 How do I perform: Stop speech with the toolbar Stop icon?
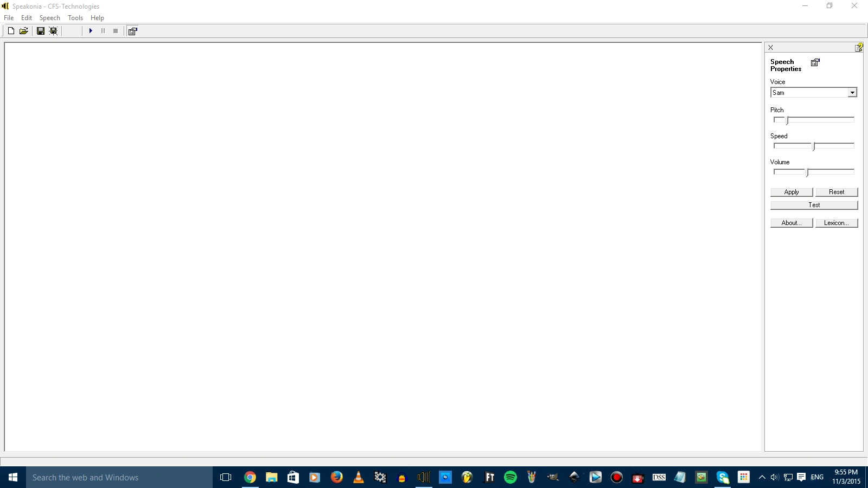coord(116,31)
